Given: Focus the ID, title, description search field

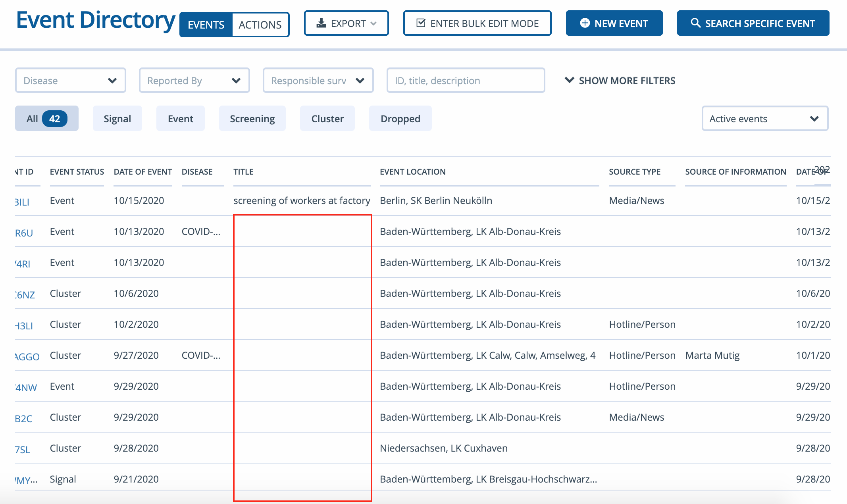Looking at the screenshot, I should coord(466,80).
